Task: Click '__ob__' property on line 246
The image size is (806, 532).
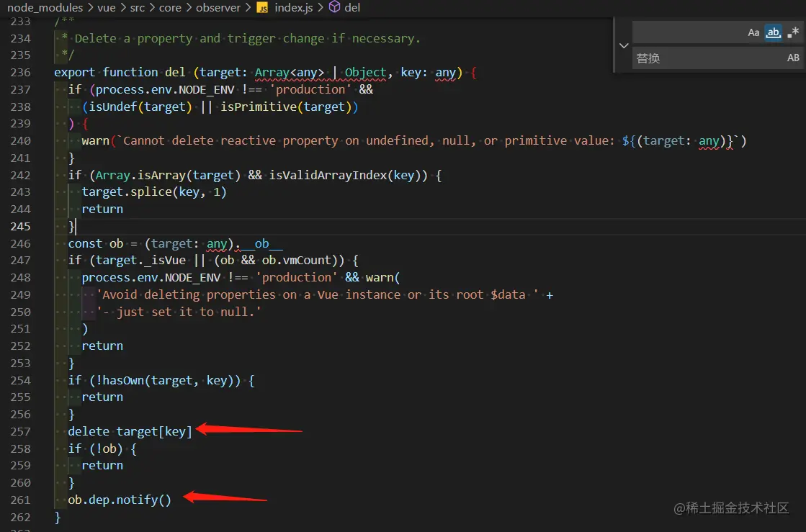Action: (261, 243)
